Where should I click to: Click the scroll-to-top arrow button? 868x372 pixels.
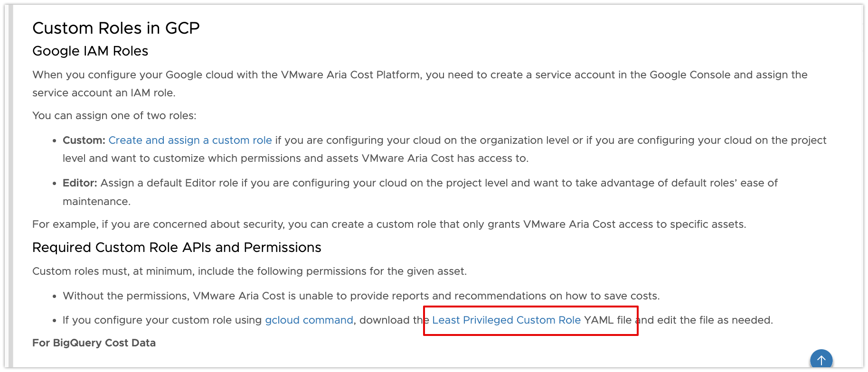click(x=821, y=360)
